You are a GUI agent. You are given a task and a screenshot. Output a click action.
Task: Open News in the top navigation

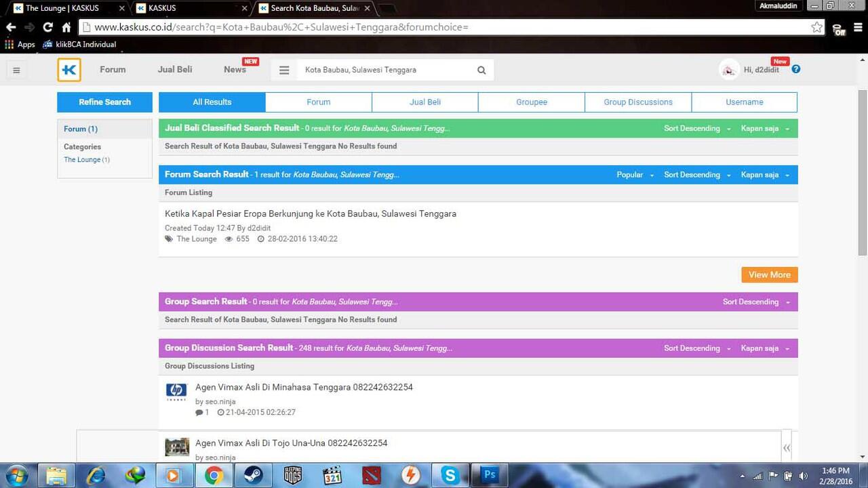235,69
